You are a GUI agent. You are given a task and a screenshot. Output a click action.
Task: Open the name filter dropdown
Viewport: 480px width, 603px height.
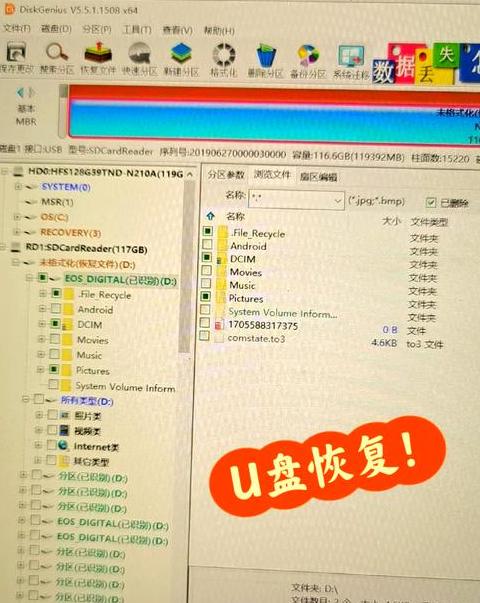pos(337,200)
